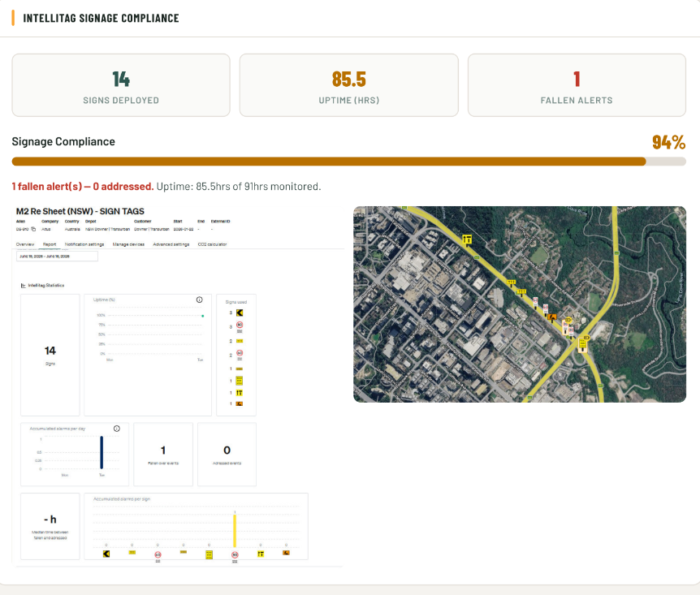Click the info icon on Accumulated alarms per day
The image size is (700, 595).
(116, 429)
